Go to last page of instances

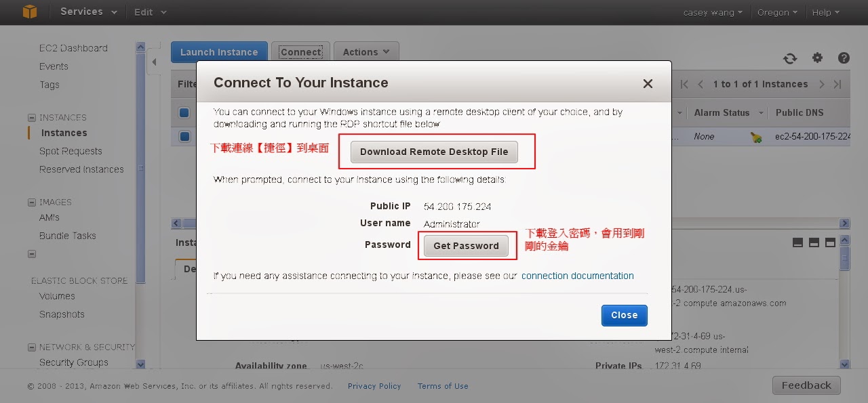837,84
